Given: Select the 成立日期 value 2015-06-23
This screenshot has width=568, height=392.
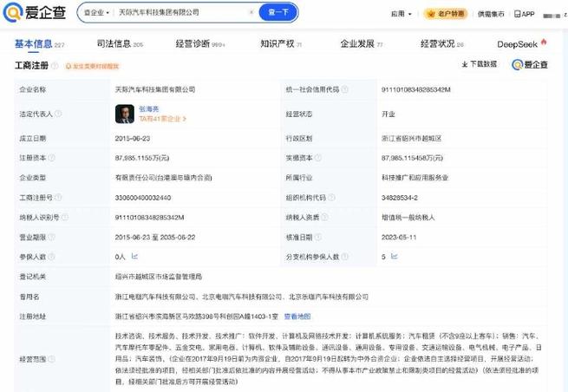Looking at the screenshot, I should pos(133,139).
